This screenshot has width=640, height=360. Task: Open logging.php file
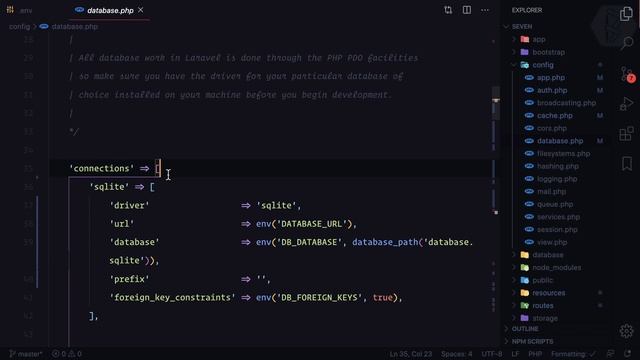click(557, 179)
